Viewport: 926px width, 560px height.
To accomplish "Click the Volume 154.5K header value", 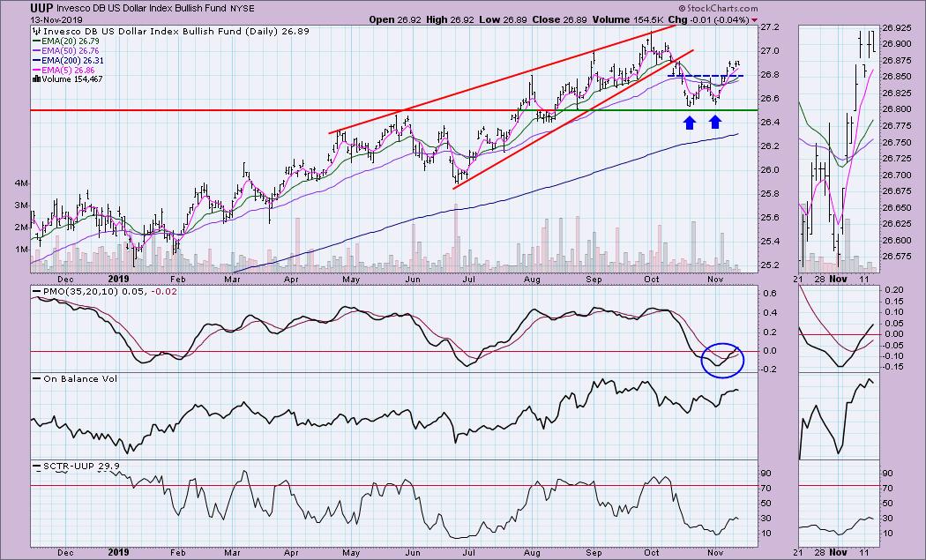I will click(x=627, y=20).
